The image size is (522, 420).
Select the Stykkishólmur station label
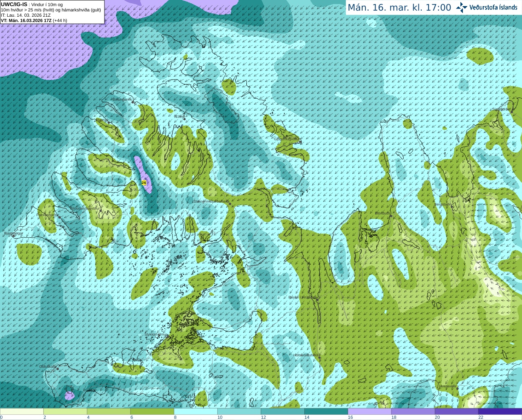click(156, 334)
